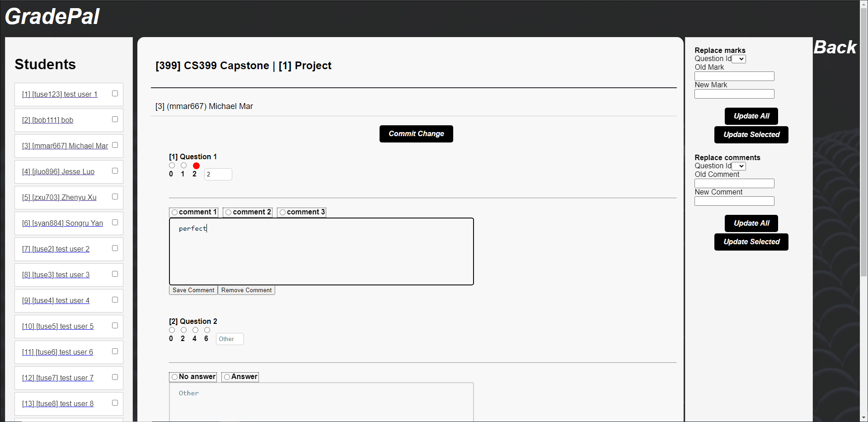Choose the No answer preset comment

point(175,377)
